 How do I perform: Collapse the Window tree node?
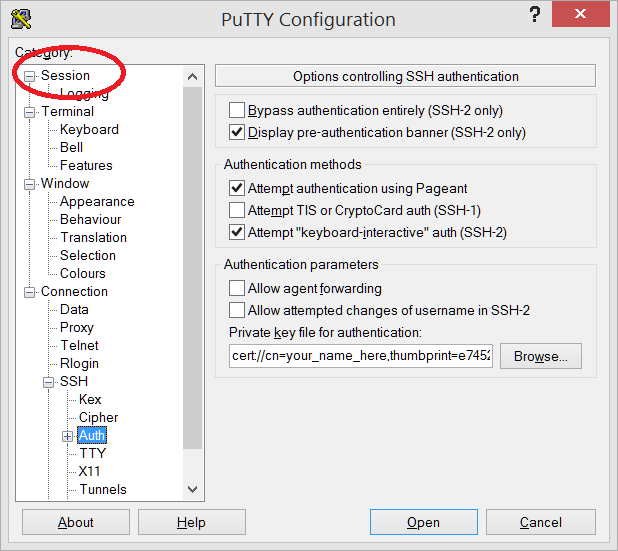30,184
